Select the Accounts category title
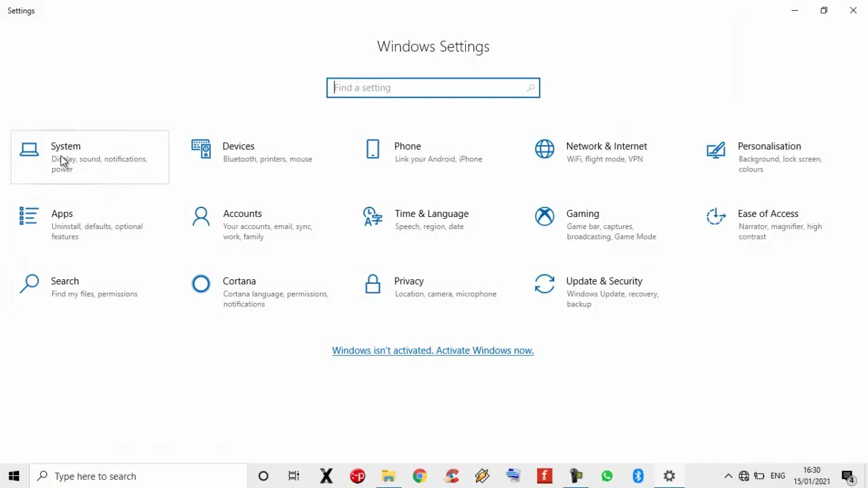 coord(242,213)
